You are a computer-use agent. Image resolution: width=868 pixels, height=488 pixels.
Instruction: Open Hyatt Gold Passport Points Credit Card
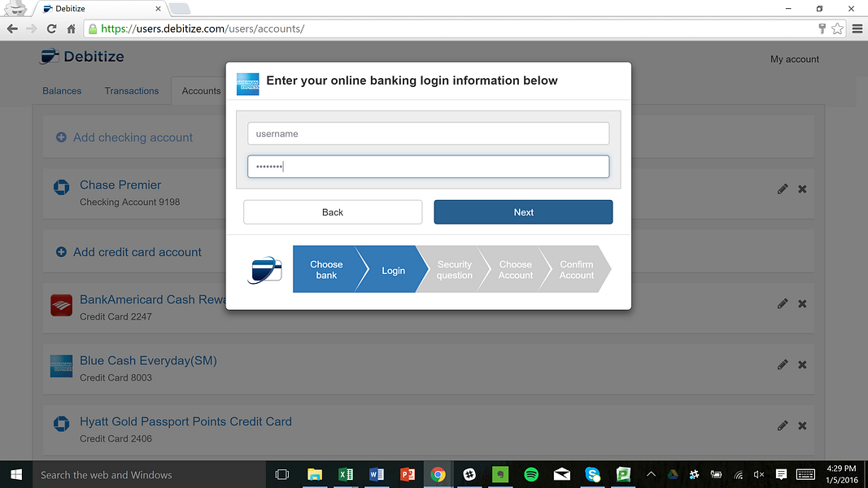click(185, 421)
